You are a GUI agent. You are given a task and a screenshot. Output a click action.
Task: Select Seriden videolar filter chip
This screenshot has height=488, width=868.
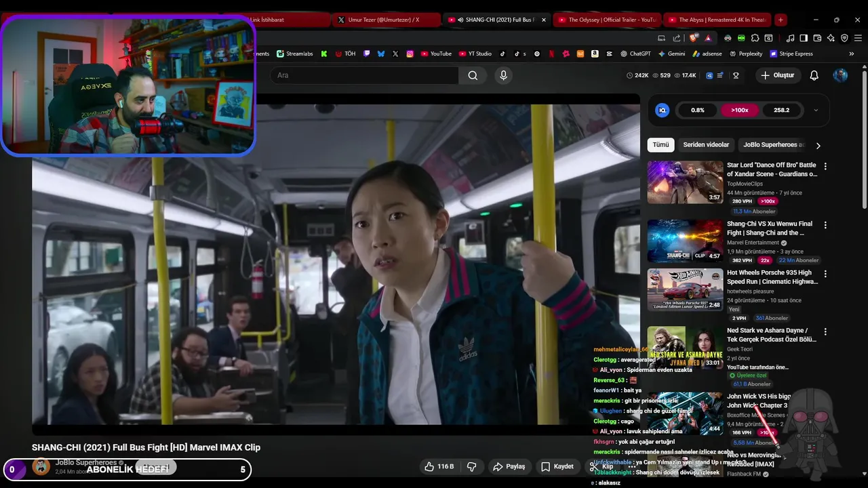pyautogui.click(x=706, y=144)
